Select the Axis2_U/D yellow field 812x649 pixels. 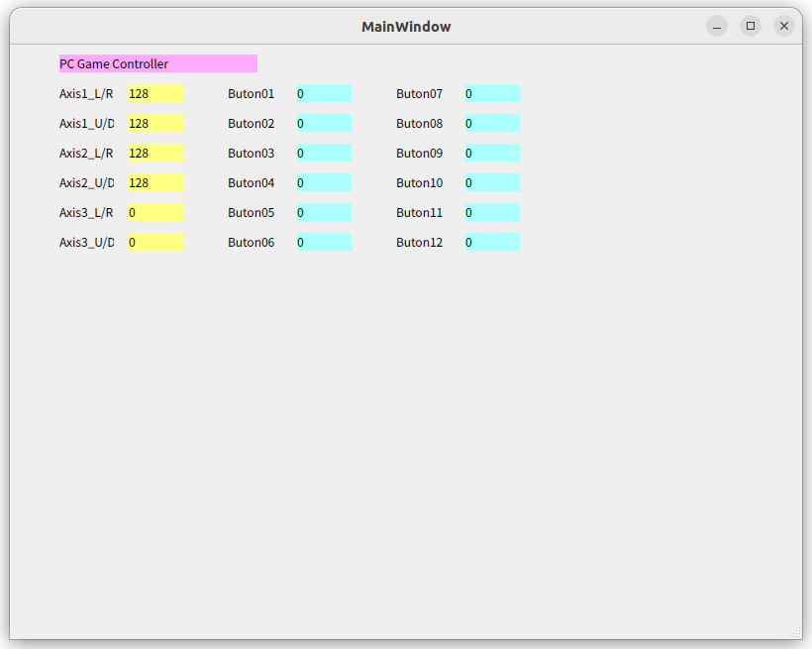(x=153, y=182)
